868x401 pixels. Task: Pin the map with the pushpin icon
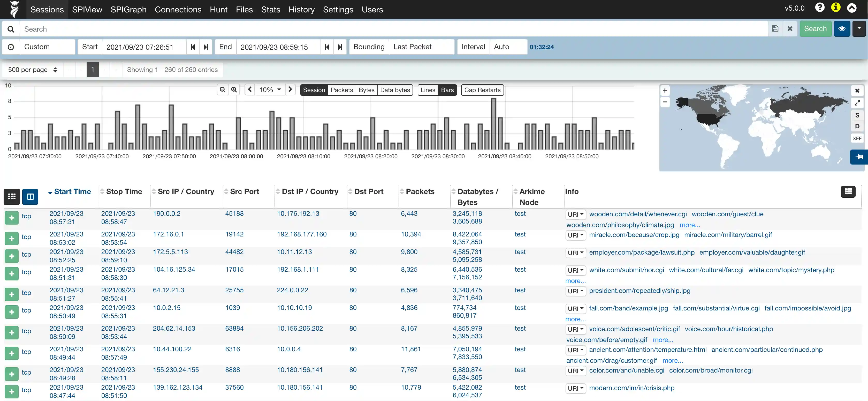click(x=859, y=157)
